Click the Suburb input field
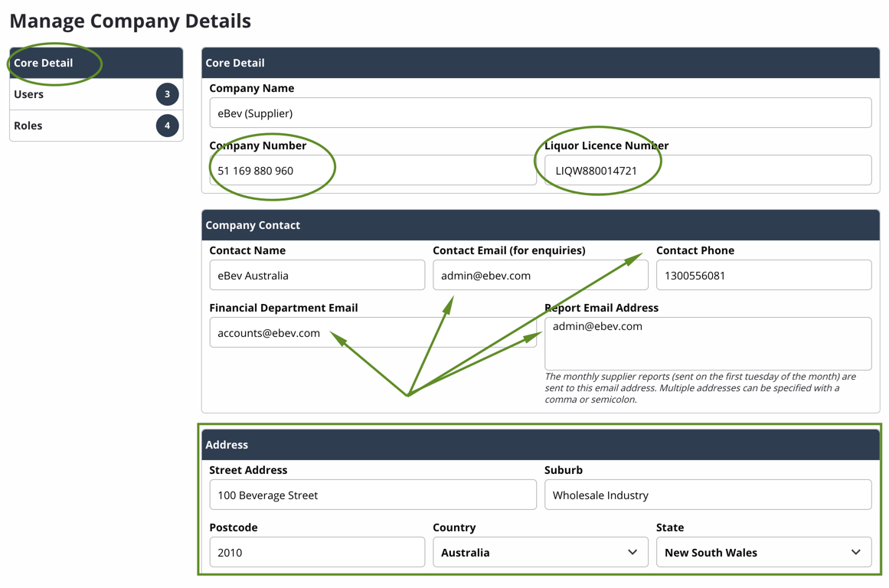The height and width of the screenshot is (588, 889). [708, 495]
